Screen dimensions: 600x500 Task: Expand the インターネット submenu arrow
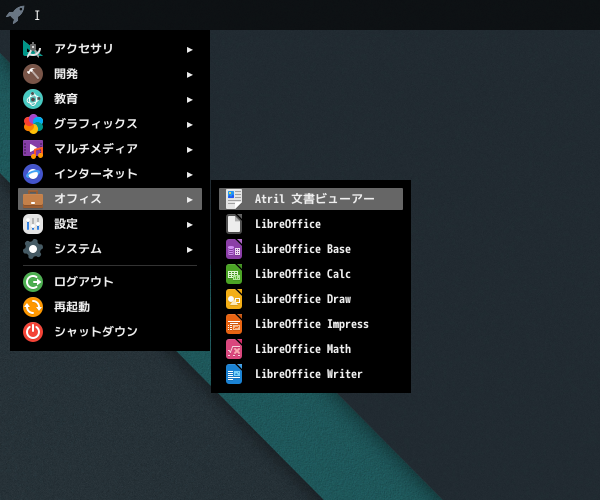pyautogui.click(x=189, y=175)
